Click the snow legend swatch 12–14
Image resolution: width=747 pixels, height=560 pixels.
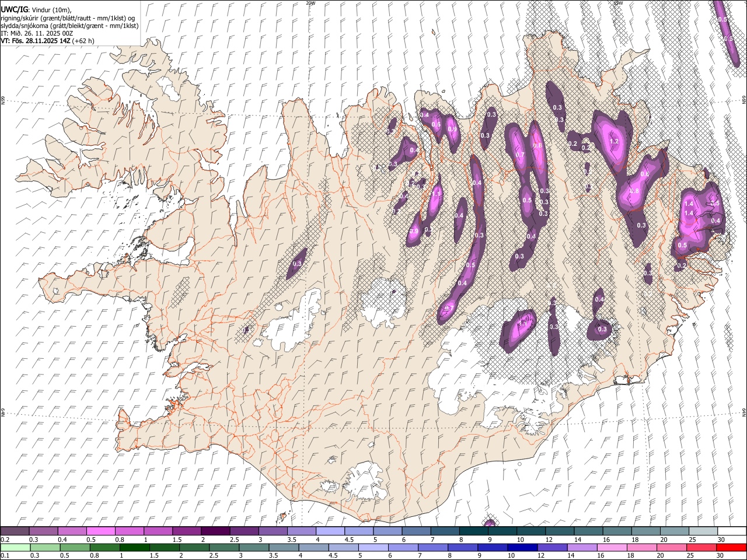pos(560,531)
